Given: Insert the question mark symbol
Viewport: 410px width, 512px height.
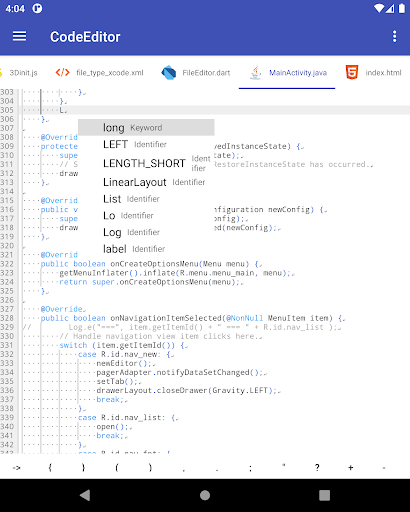Looking at the screenshot, I should click(317, 468).
